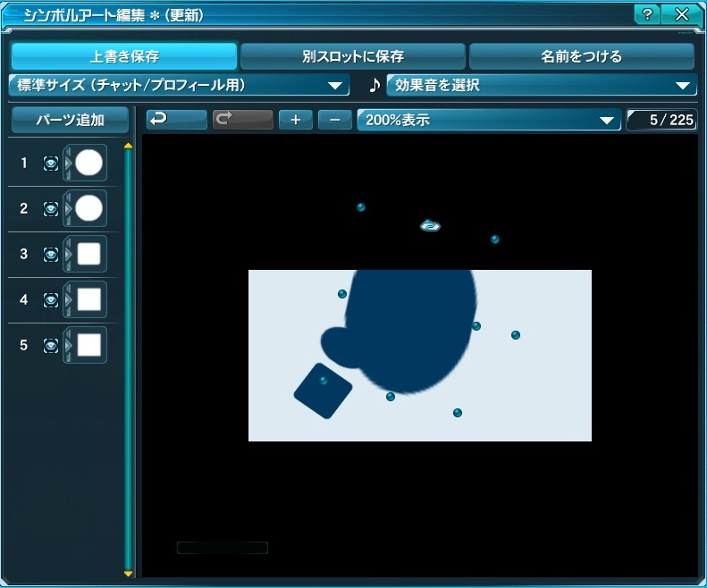Open the 200%表示 zoom level dropdown
Viewport: 707px width, 588px height.
489,120
